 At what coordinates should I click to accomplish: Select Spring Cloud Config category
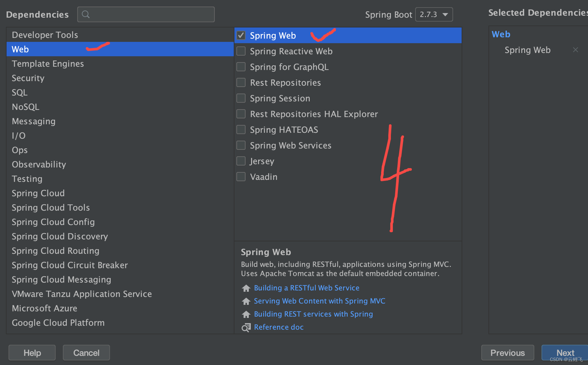click(120, 222)
